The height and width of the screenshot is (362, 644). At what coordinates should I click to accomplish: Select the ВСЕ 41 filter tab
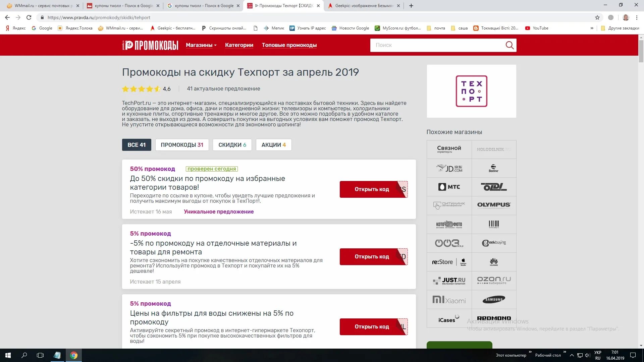point(136,144)
